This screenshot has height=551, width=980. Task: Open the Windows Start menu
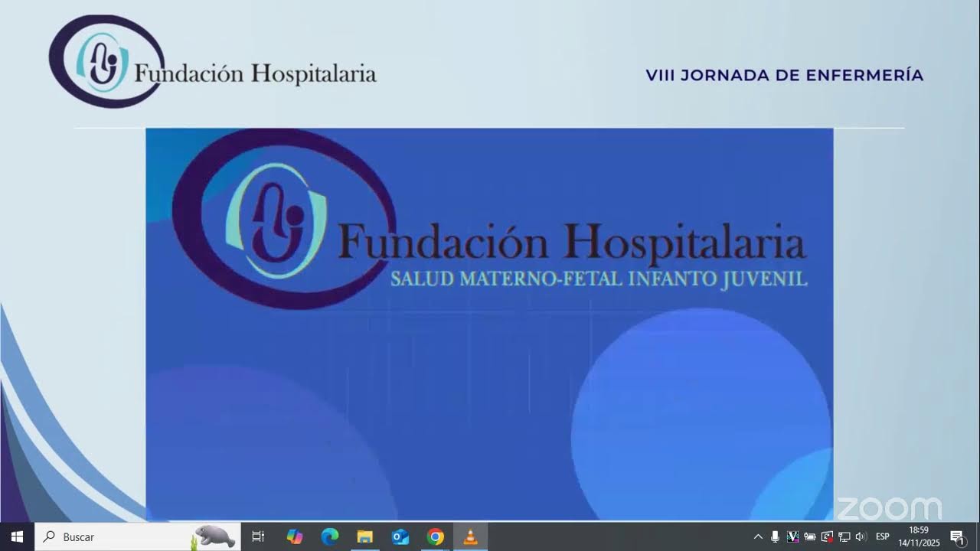click(x=17, y=536)
